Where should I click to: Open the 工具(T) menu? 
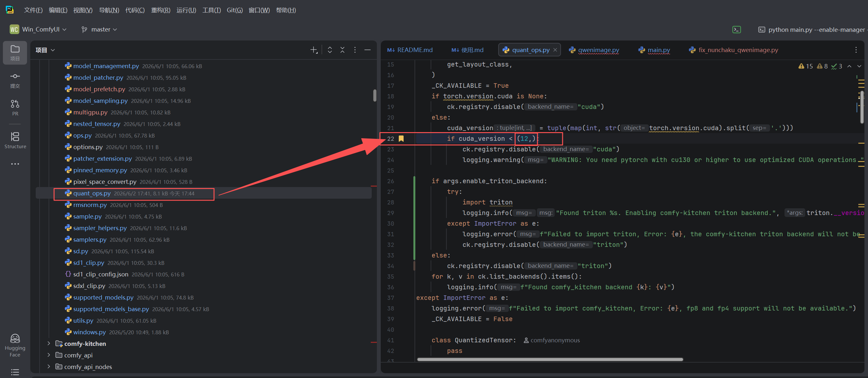point(211,10)
